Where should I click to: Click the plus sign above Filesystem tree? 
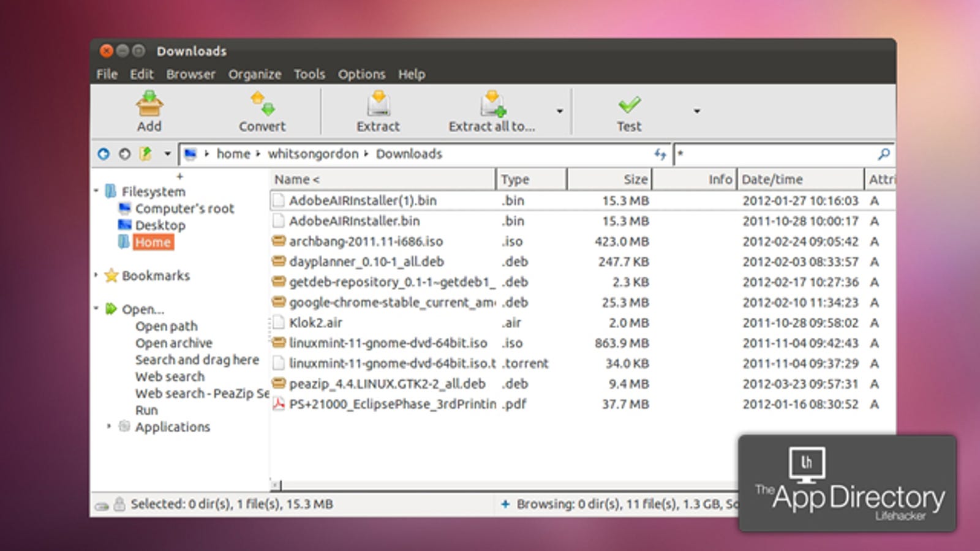(x=179, y=176)
